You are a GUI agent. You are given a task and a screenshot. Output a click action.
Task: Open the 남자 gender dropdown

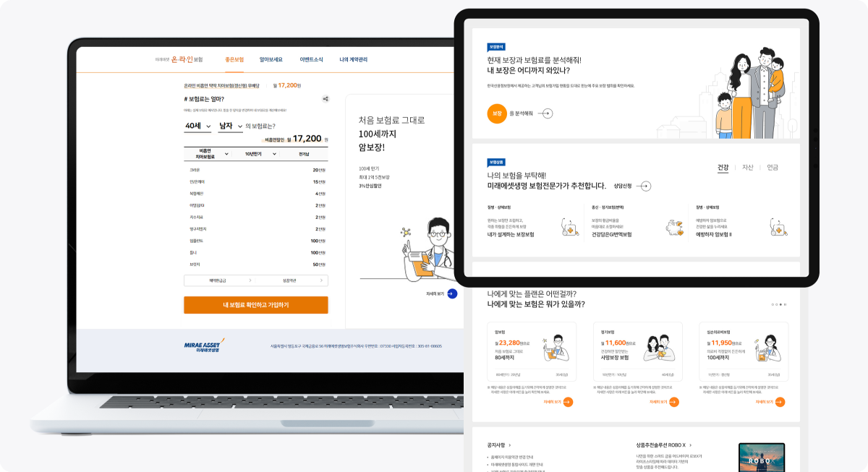click(231, 126)
